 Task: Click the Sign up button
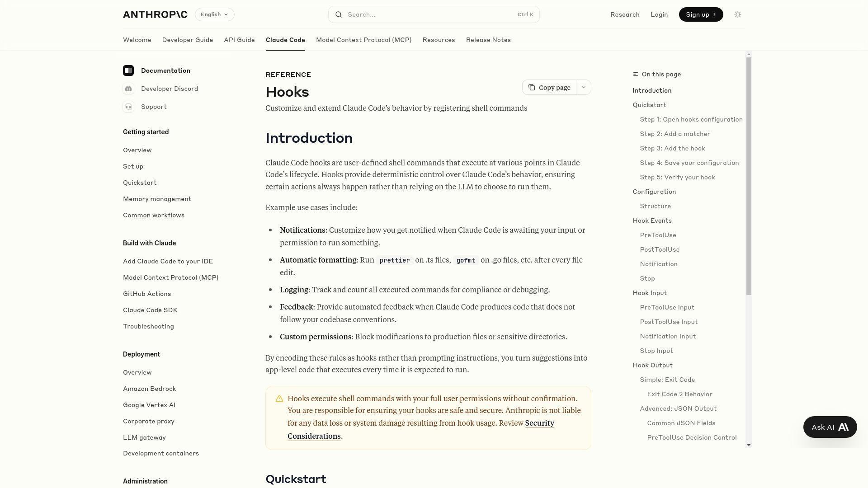(701, 14)
